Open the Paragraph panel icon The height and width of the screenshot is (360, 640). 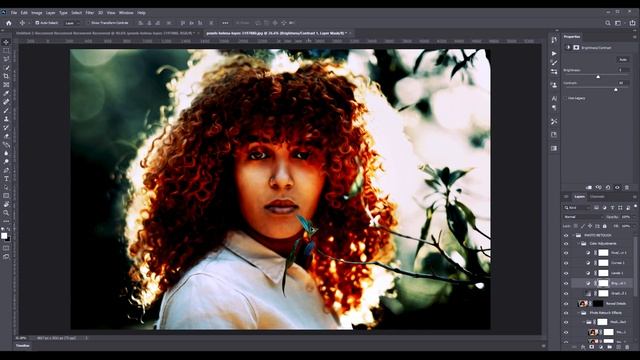click(554, 108)
